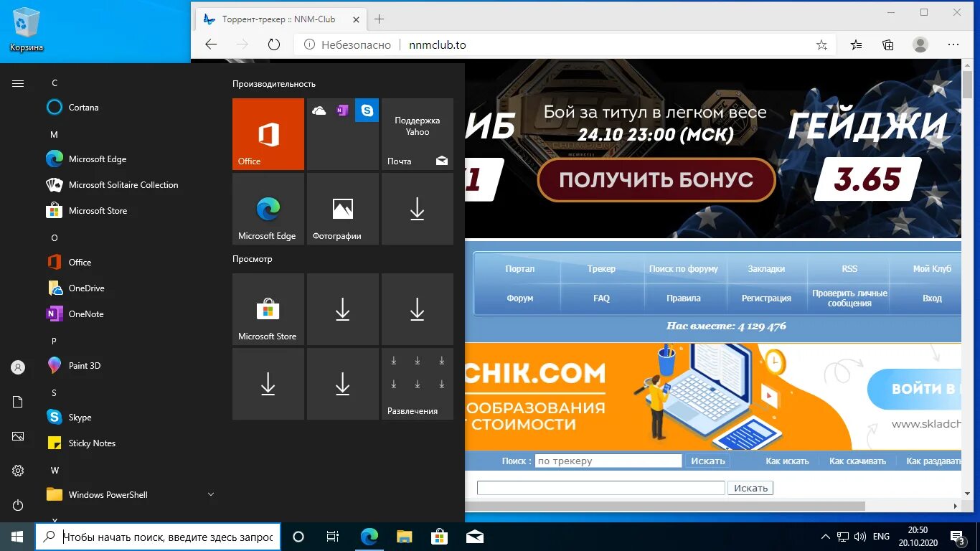This screenshot has width=980, height=551.
Task: Open the user account icon in Start
Action: click(x=18, y=367)
